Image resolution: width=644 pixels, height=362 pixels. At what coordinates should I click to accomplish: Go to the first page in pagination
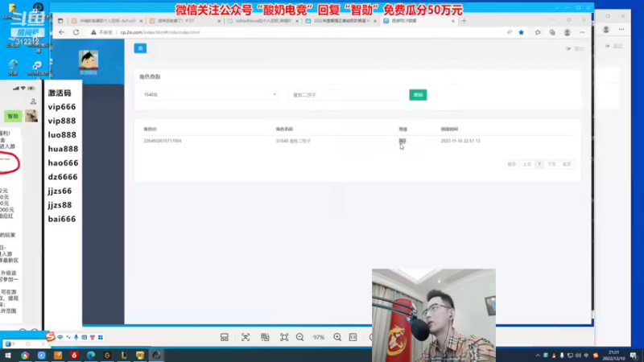pyautogui.click(x=511, y=164)
